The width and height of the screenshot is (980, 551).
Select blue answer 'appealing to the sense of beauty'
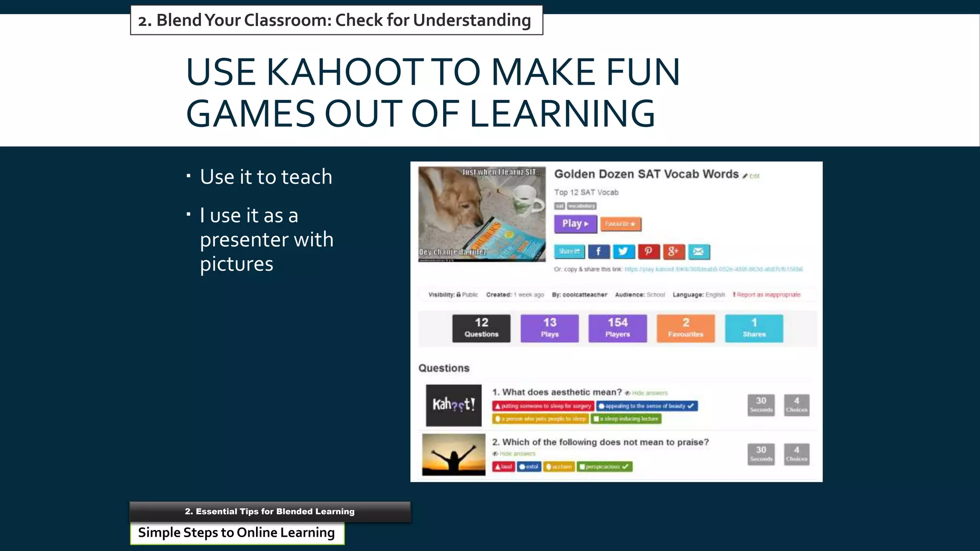(647, 406)
